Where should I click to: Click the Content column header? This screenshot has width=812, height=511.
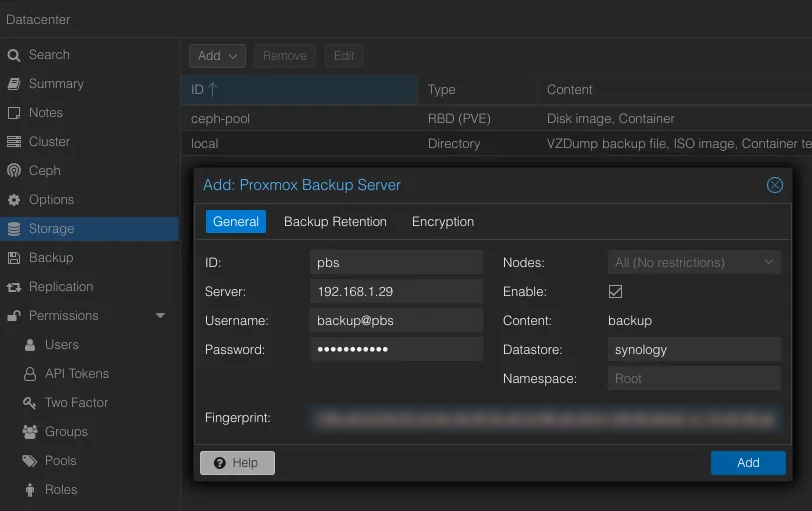(x=674, y=90)
